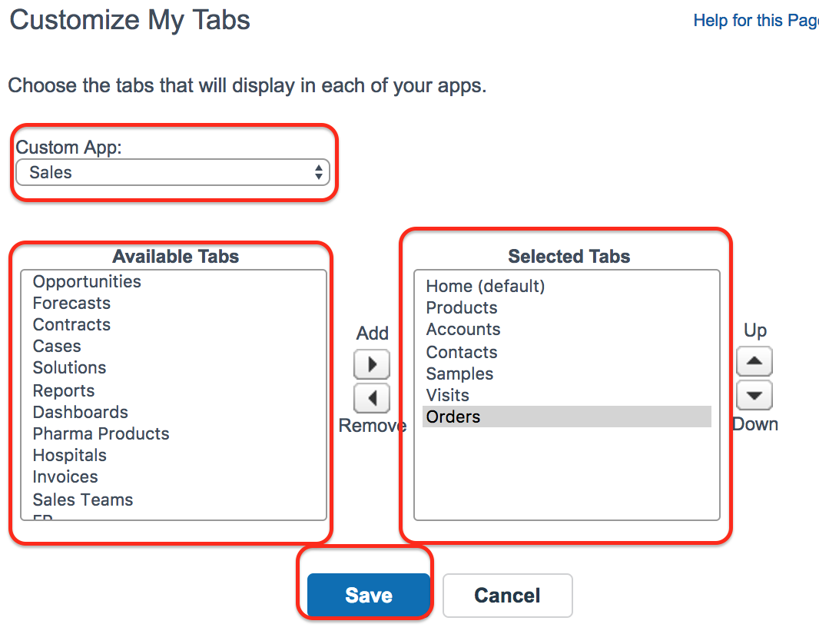Screen dimensions: 819x644
Task: Open Help for this Page link
Action: (x=756, y=21)
